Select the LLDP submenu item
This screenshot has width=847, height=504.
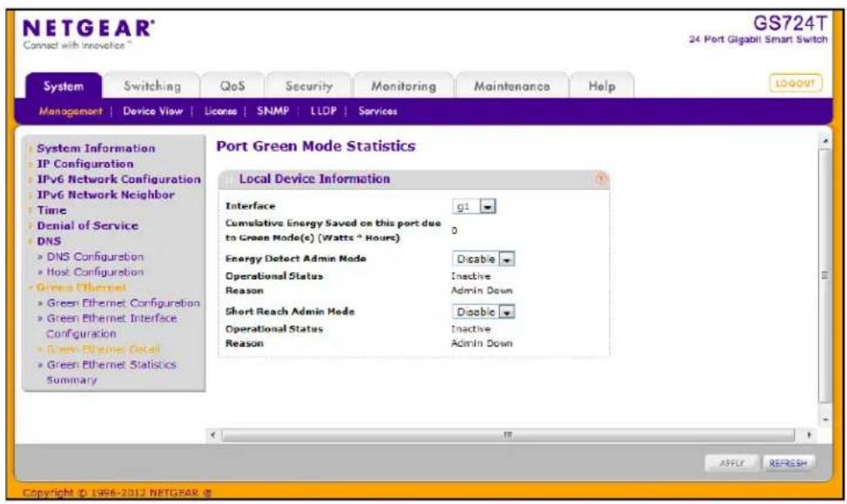324,111
